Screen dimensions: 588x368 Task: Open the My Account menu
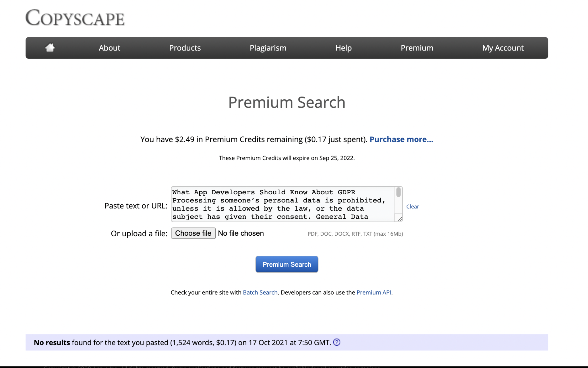pyautogui.click(x=503, y=48)
